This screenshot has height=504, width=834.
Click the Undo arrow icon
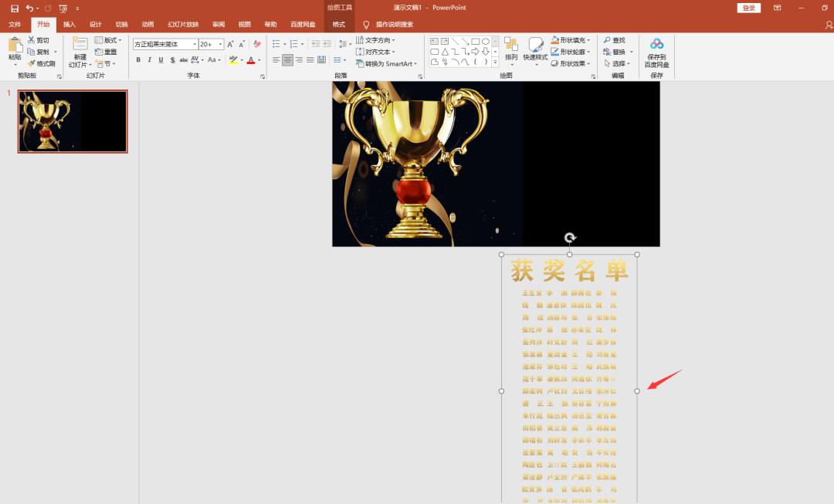tap(30, 8)
